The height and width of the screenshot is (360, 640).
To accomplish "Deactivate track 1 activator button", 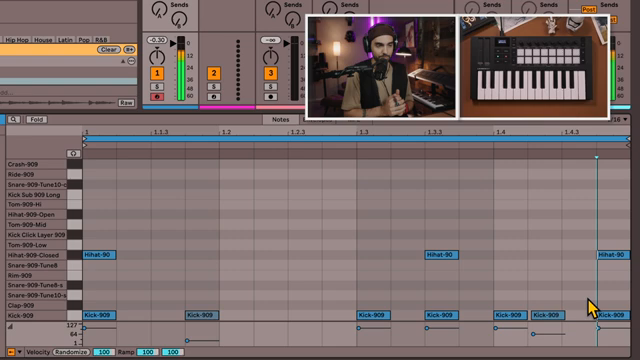I will point(157,73).
